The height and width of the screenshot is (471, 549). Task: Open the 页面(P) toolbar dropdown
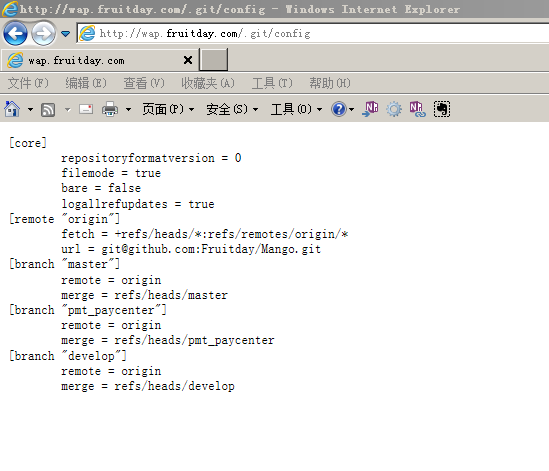pos(168,109)
